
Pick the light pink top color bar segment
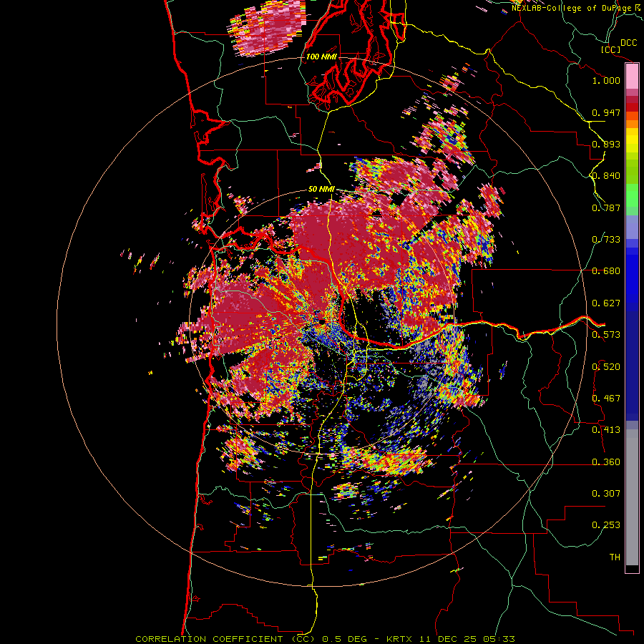point(632,77)
